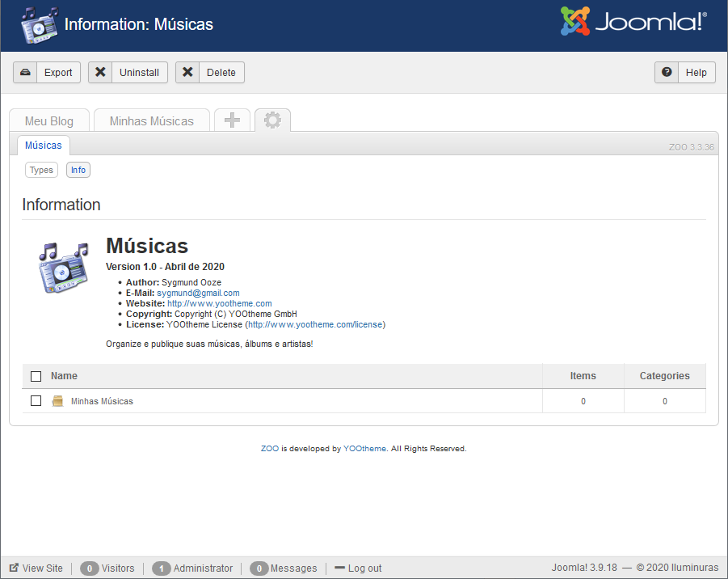Toggle the select-all checkbox in Name header

pyautogui.click(x=36, y=376)
